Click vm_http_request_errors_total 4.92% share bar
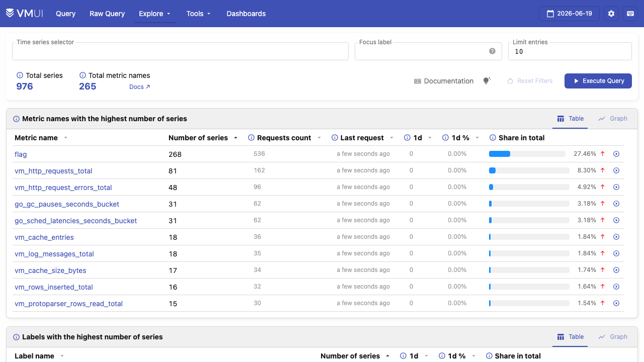 click(529, 187)
